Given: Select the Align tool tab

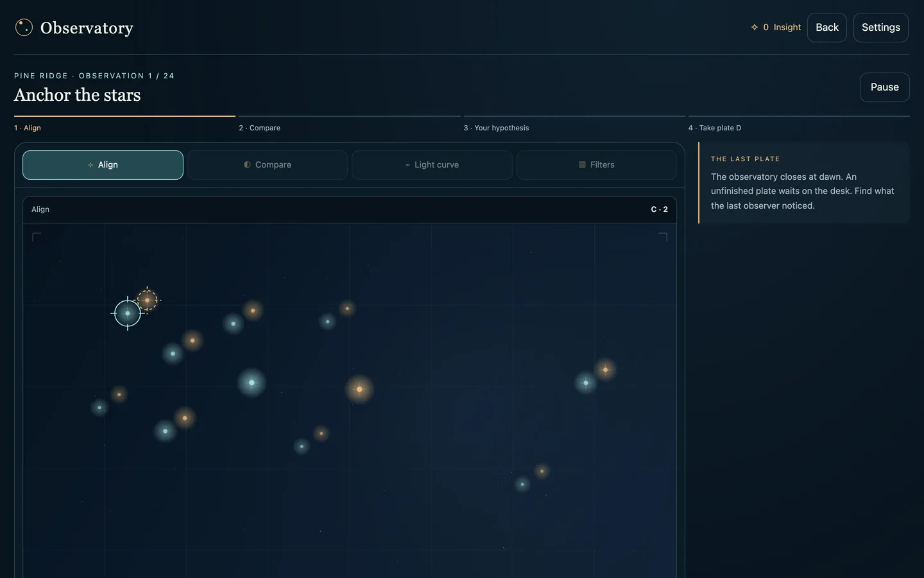Looking at the screenshot, I should [103, 165].
